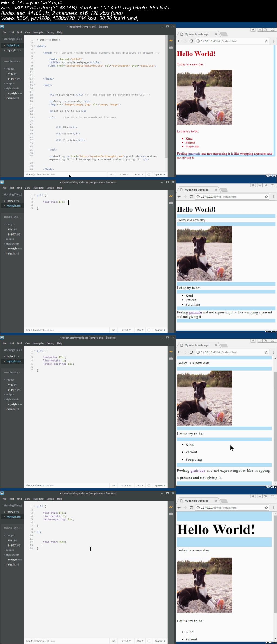The image size is (277, 644).
Task: Reload page in red Hello World browser
Action: tap(191, 41)
